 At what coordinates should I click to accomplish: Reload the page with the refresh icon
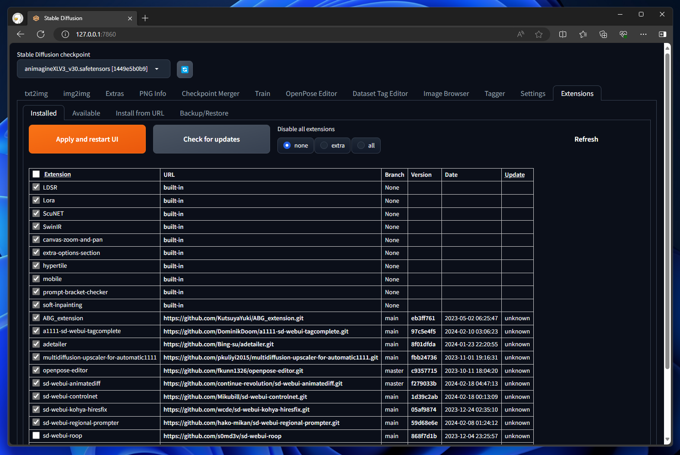tap(41, 34)
